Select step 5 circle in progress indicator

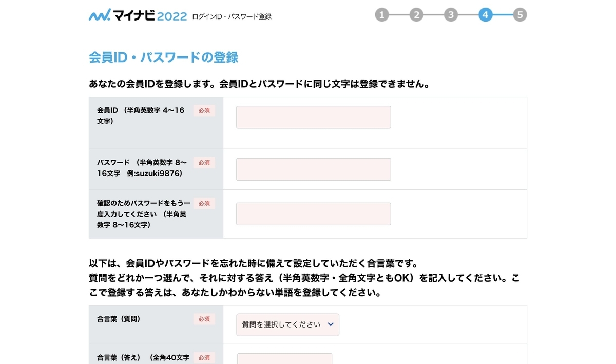[x=520, y=15]
